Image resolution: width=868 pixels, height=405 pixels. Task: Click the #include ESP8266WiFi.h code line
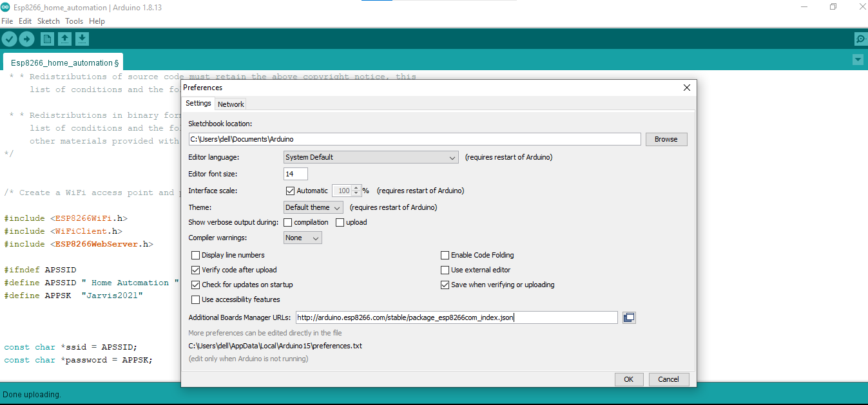pyautogui.click(x=66, y=218)
